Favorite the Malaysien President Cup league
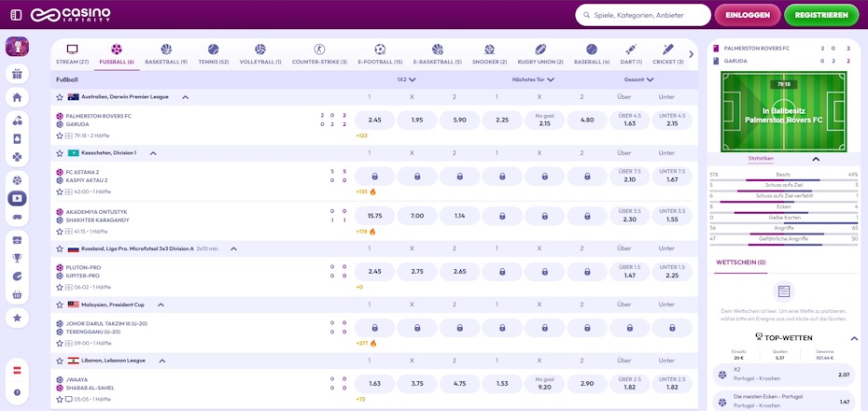The image size is (868, 411). point(60,305)
